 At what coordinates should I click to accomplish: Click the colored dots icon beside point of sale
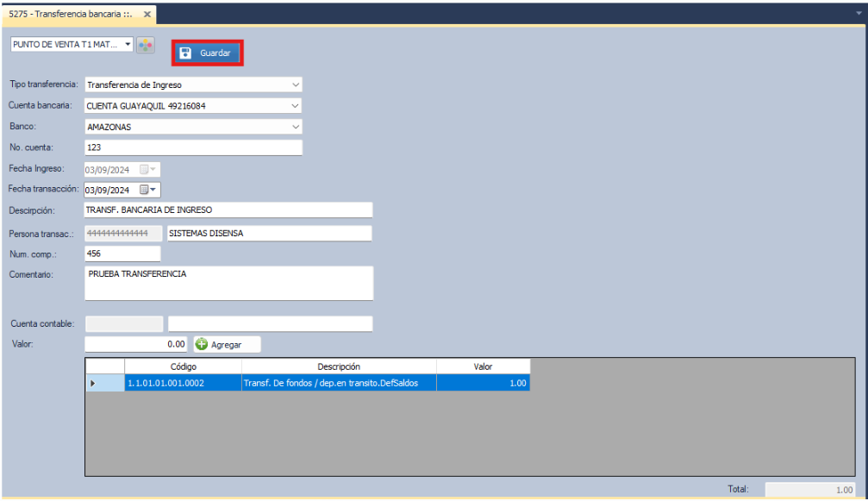[146, 45]
